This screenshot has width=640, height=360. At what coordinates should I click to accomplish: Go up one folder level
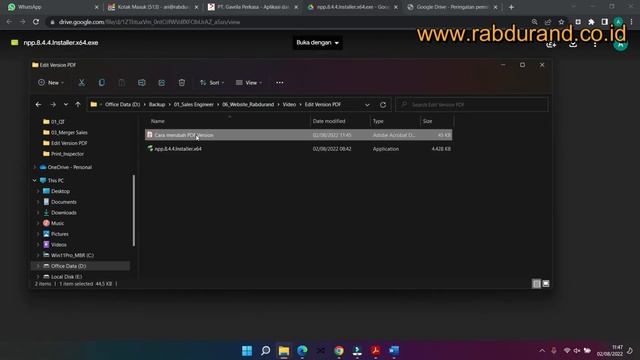[78, 104]
